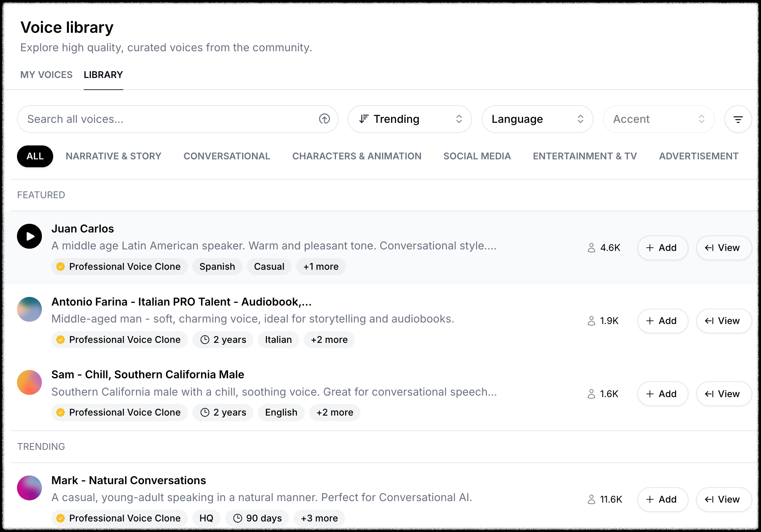Screen dimensions: 761x532
Task: Click the upload icon in search box
Action: pyautogui.click(x=324, y=119)
